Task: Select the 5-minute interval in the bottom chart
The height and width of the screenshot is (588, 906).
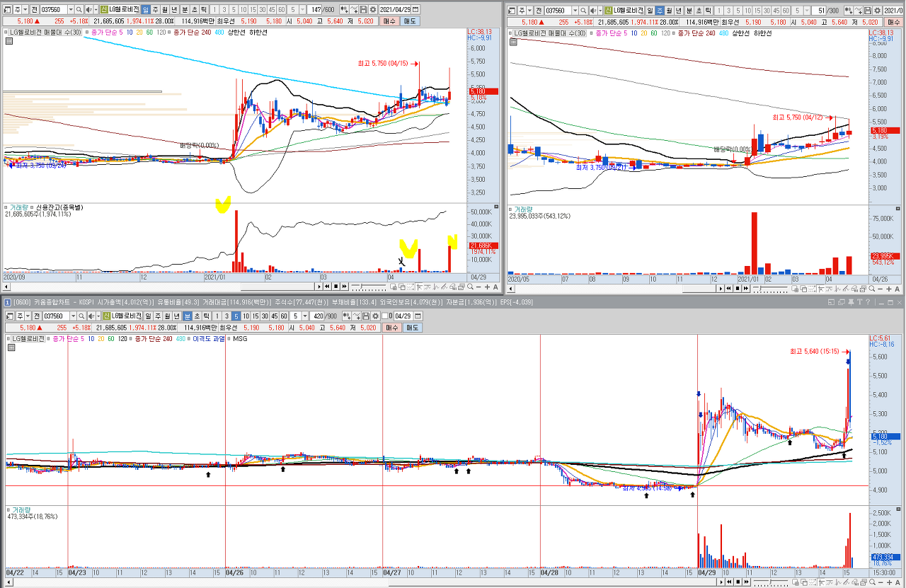Action: click(236, 316)
